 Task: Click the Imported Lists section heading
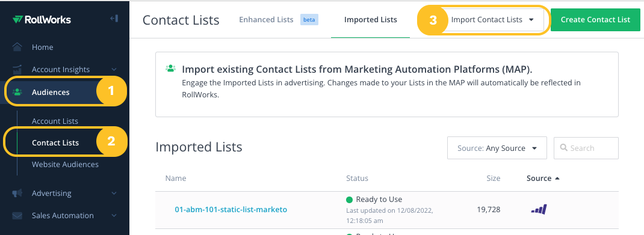(199, 147)
